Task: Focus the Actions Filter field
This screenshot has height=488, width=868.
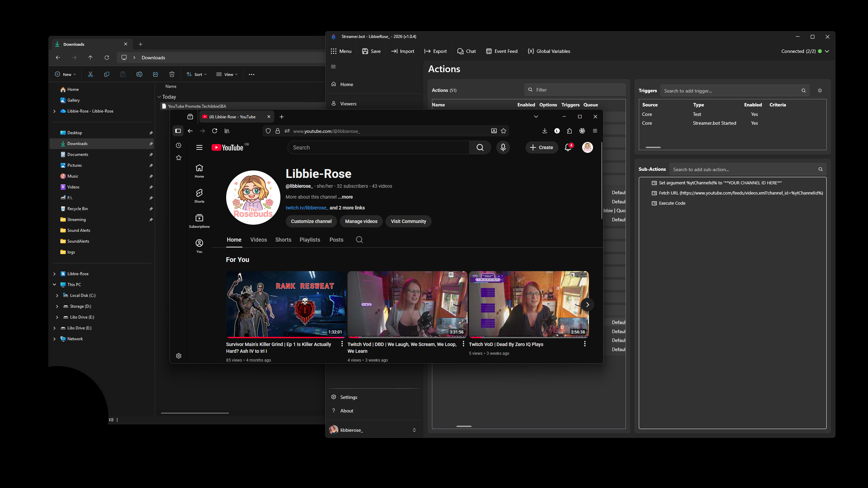Action: (575, 90)
